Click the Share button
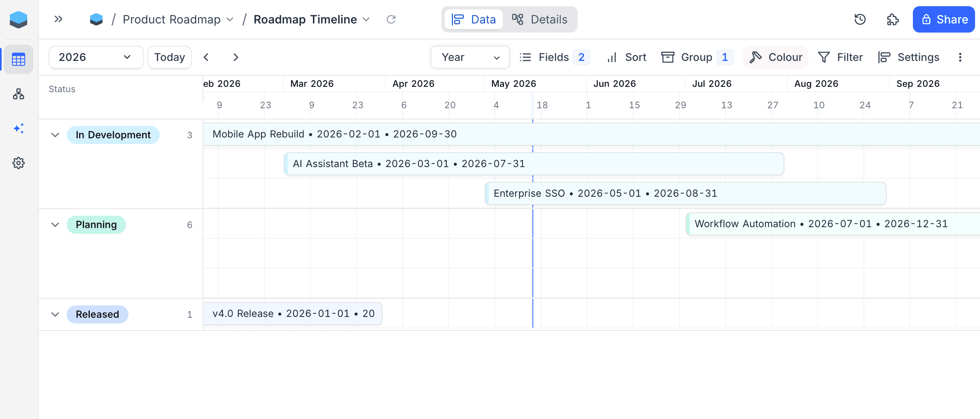Image resolution: width=980 pixels, height=419 pixels. tap(944, 19)
